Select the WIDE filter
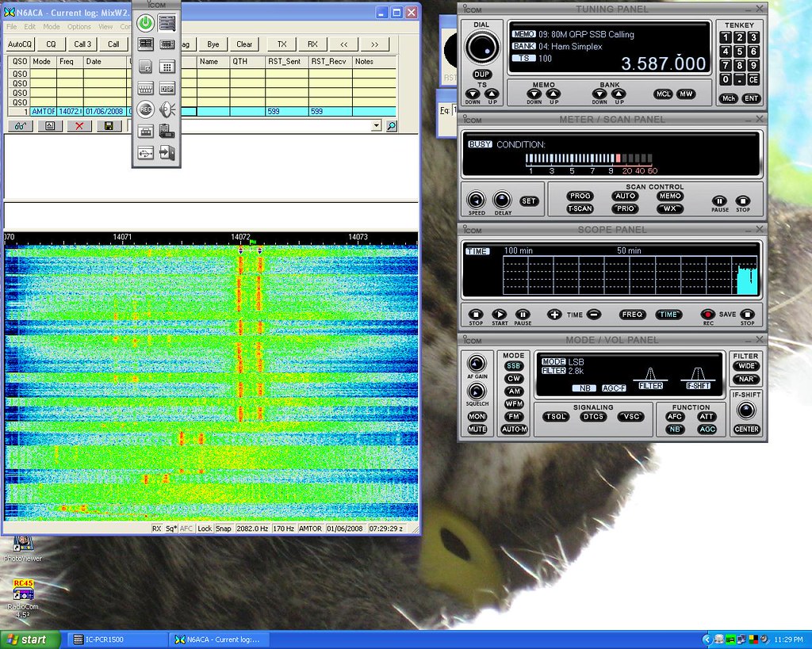Viewport: 812px width, 649px height. 746,366
